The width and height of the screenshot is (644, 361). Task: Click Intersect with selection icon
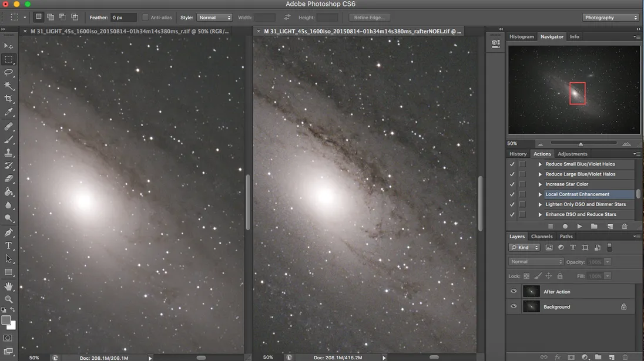pyautogui.click(x=75, y=17)
